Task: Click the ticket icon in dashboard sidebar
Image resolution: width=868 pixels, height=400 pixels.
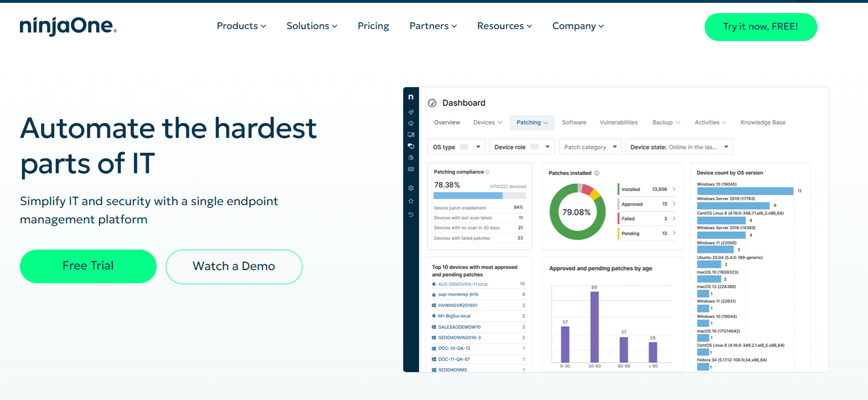Action: point(411,169)
